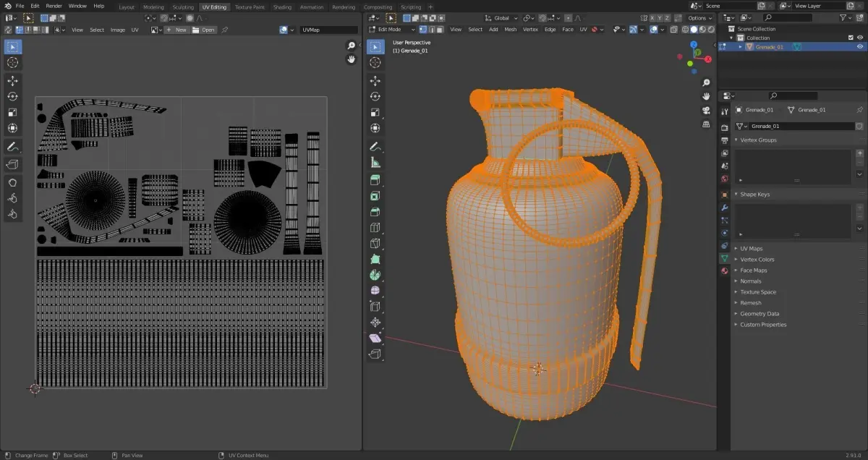The image size is (868, 460).
Task: Open the Render menu
Action: point(54,6)
